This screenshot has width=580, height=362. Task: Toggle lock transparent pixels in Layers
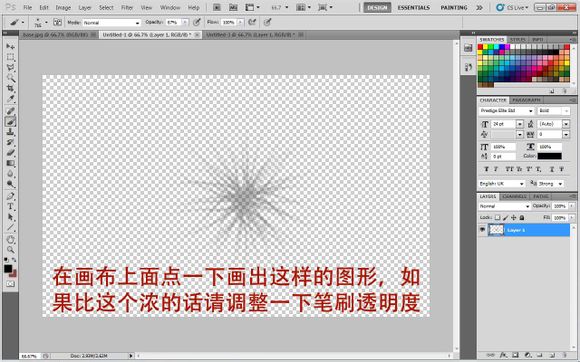coord(498,217)
